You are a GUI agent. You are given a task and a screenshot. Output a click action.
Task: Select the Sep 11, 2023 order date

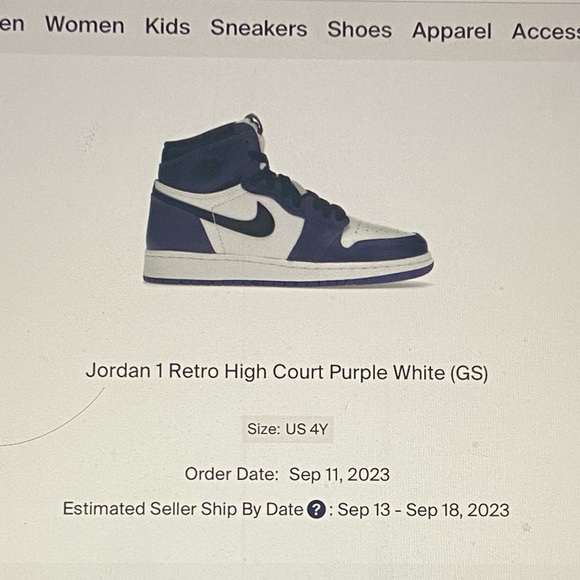click(x=339, y=475)
